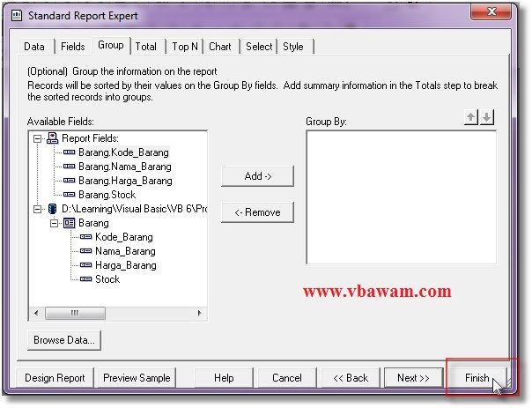Select the D:\Learning\Visual Basic database path
This screenshot has width=532, height=408.
click(x=135, y=209)
